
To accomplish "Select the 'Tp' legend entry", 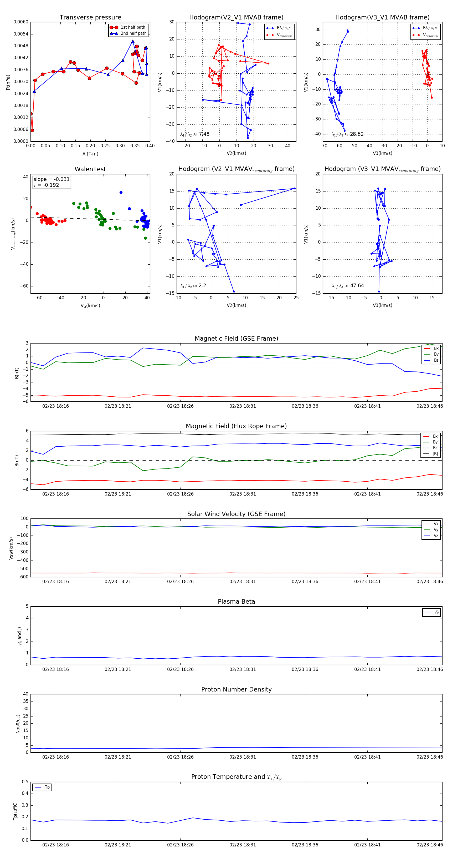I will click(42, 788).
